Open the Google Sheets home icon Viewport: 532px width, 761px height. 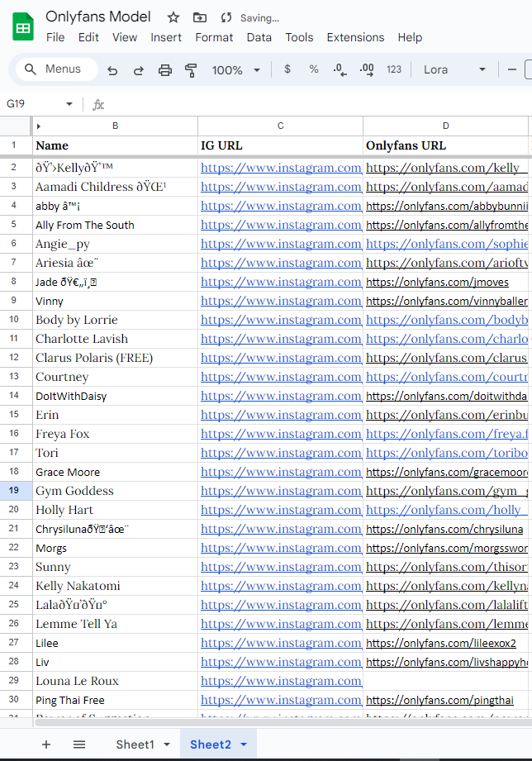tap(23, 27)
